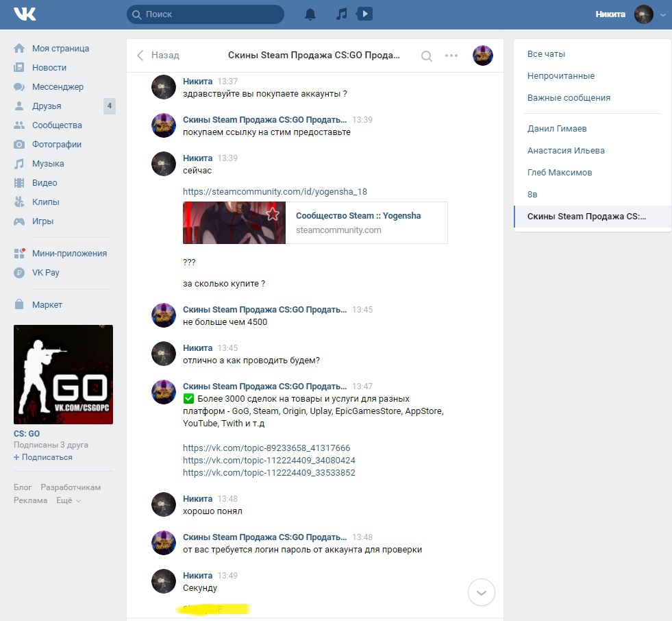Open Мессенджер from left sidebar
The width and height of the screenshot is (672, 621).
click(58, 87)
